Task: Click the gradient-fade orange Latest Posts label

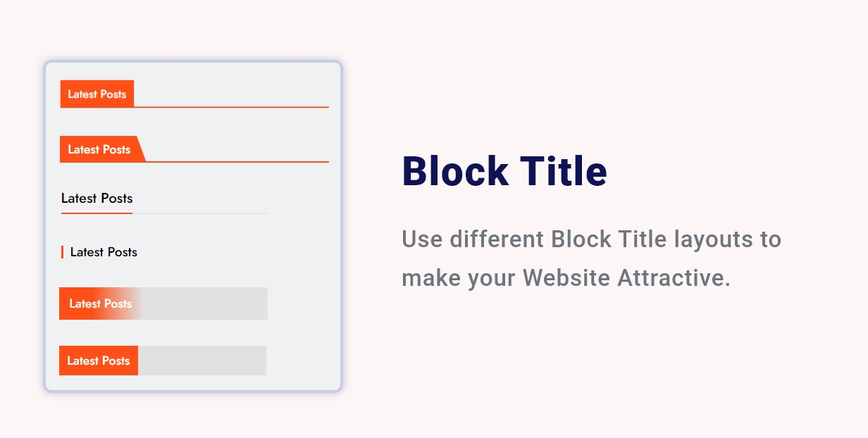Action: 100,304
